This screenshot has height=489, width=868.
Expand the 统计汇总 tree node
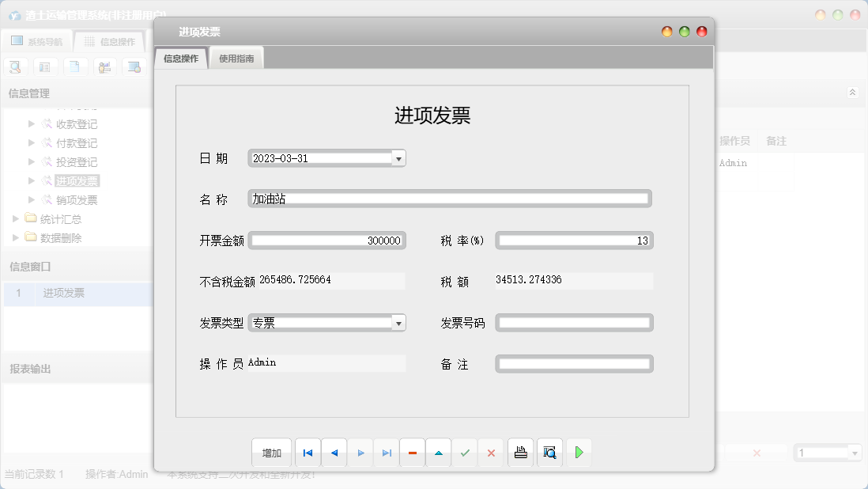coord(17,218)
